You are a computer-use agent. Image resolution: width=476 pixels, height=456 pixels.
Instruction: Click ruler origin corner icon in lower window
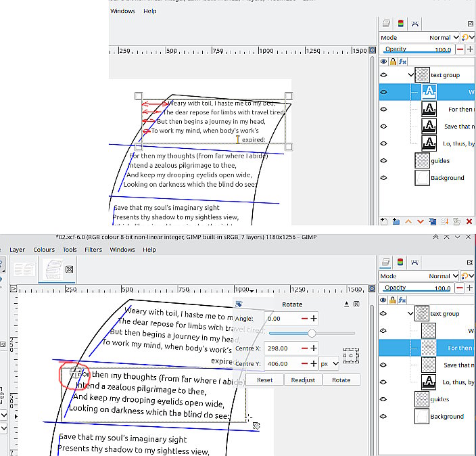tap(14, 288)
